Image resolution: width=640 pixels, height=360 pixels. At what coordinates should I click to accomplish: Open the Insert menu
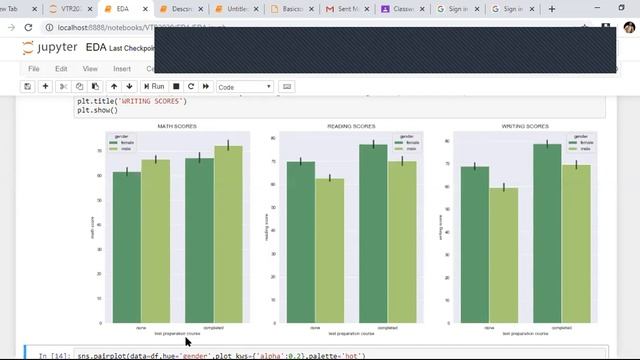coord(122,69)
